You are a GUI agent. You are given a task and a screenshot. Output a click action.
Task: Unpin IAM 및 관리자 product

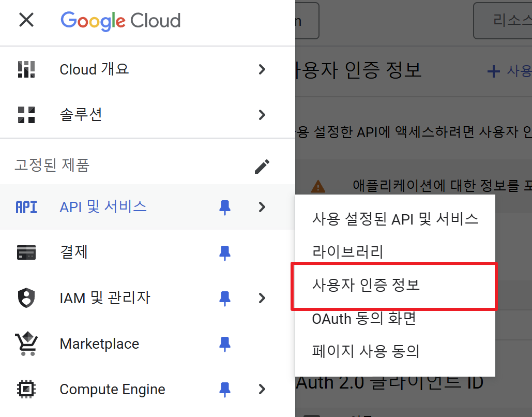tap(224, 299)
